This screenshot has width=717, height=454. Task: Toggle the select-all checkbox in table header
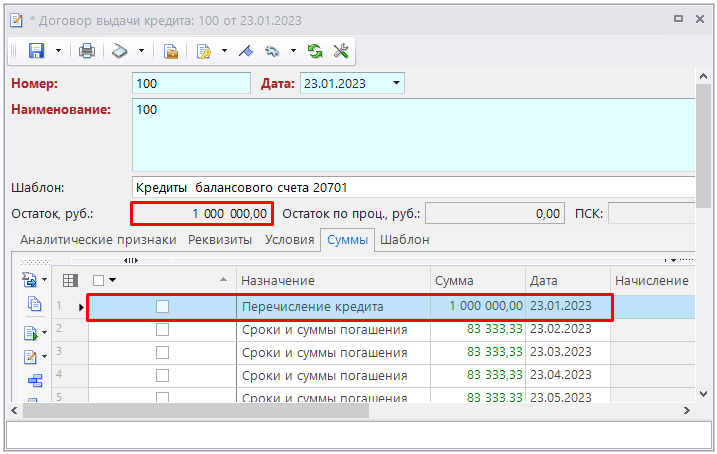[98, 281]
